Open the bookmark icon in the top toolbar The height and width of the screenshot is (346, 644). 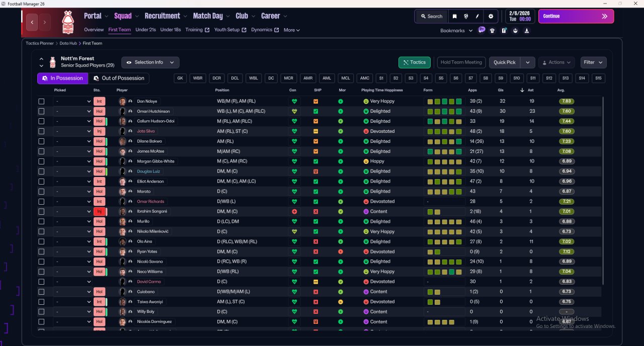(x=454, y=16)
